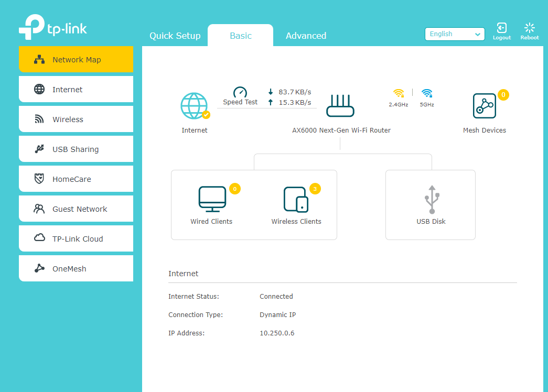Click the Wired Clients count badge

[235, 189]
